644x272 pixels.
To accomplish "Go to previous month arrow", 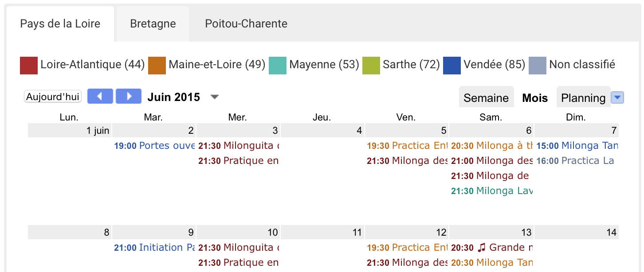I will click(100, 96).
